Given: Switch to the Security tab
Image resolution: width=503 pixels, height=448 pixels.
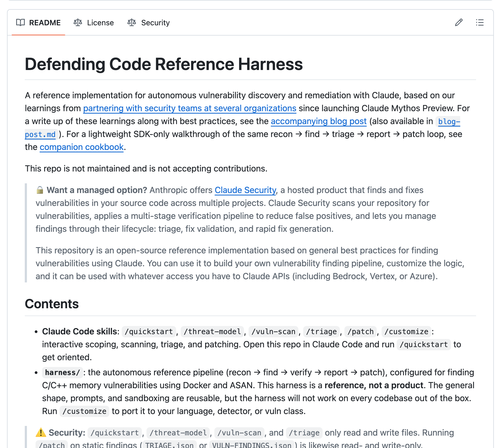Looking at the screenshot, I should (149, 23).
